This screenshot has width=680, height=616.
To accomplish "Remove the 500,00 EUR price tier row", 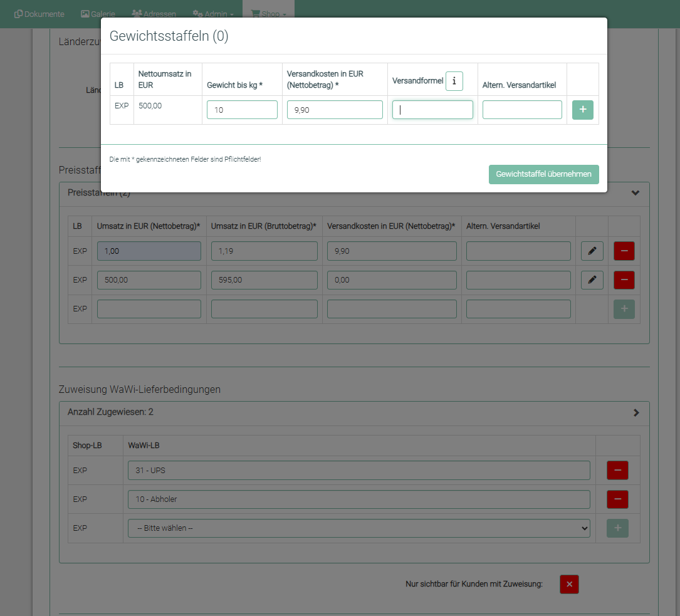I will (x=624, y=280).
